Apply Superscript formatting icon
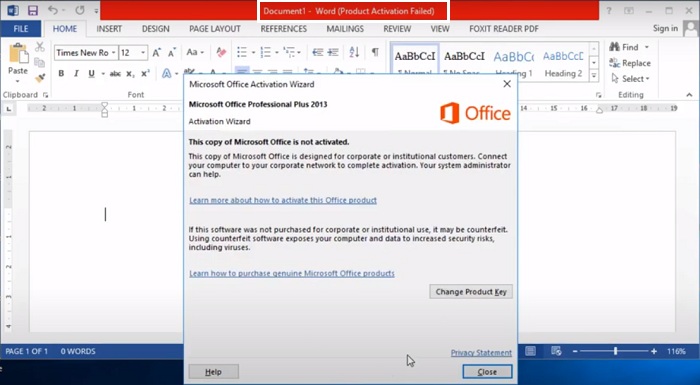The image size is (700, 385). point(145,74)
